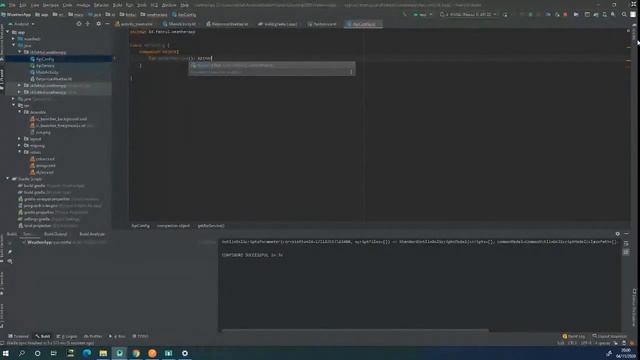
Task: Open the Profiler tool window
Action: [93, 336]
